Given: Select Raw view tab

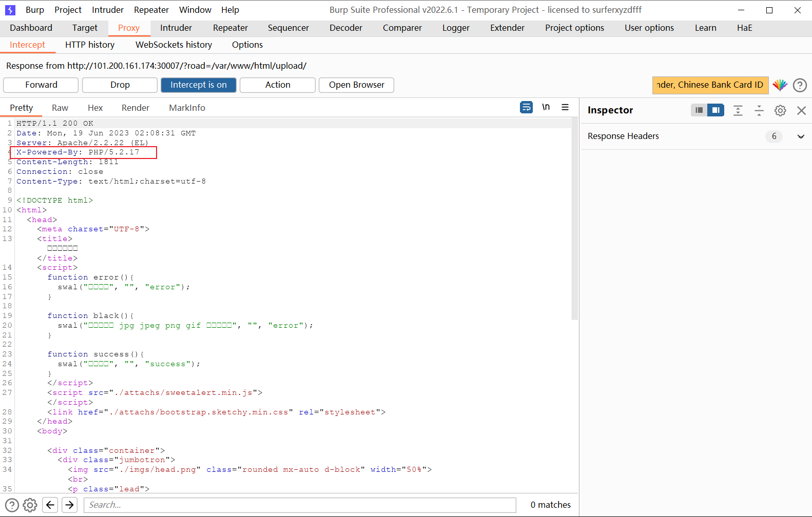Looking at the screenshot, I should point(60,108).
